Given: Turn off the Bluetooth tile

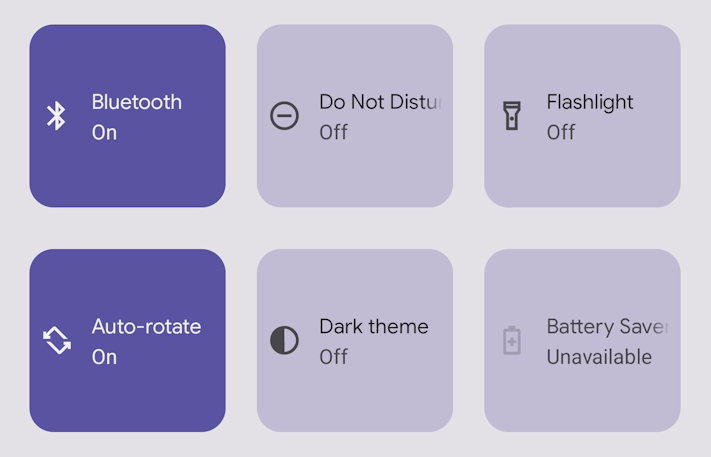Looking at the screenshot, I should (x=127, y=116).
